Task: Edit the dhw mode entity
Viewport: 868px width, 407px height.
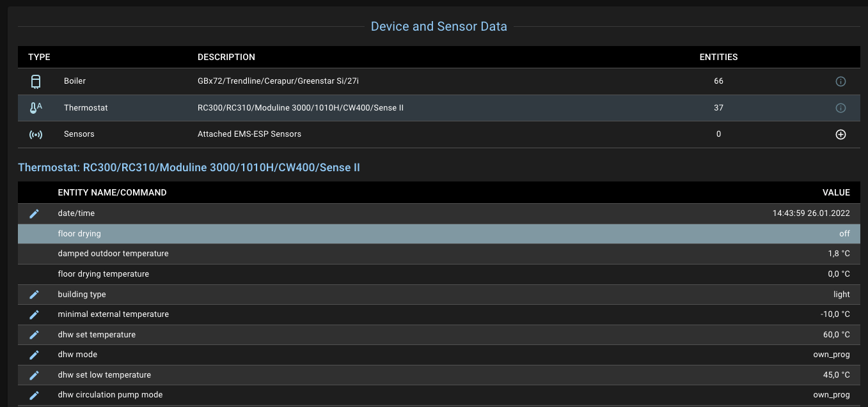Action: point(34,355)
